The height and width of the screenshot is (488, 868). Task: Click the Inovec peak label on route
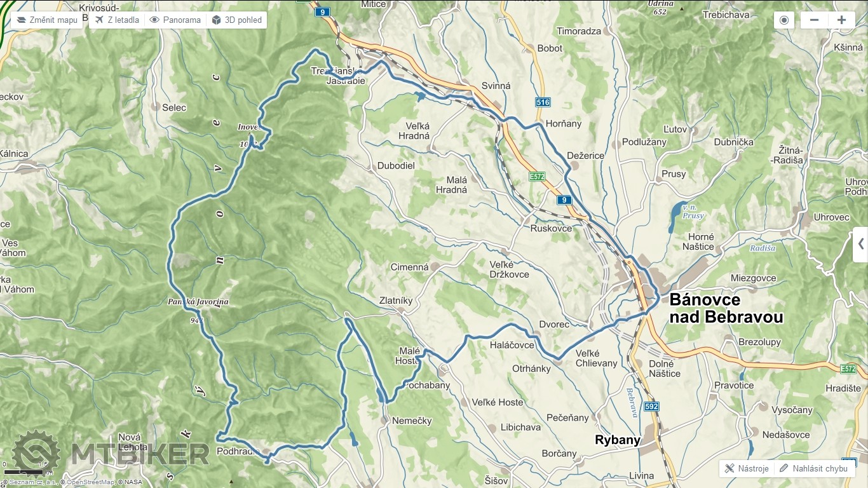coord(248,126)
